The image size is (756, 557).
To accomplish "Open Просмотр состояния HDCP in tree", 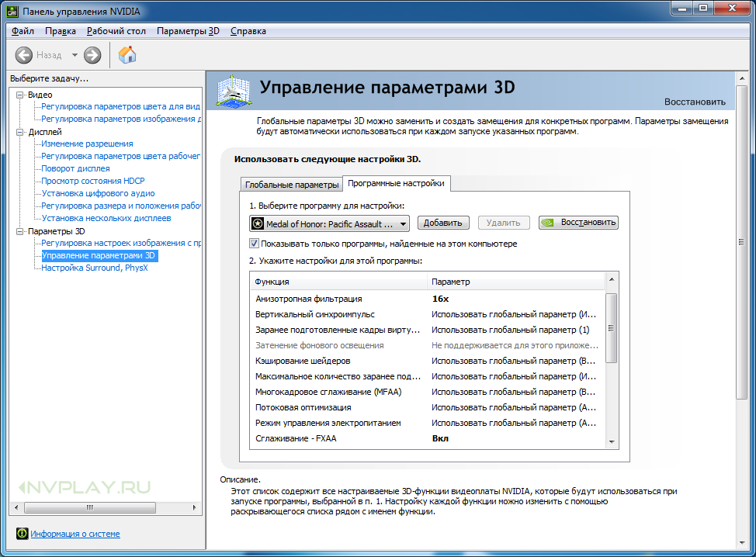I will [x=93, y=181].
